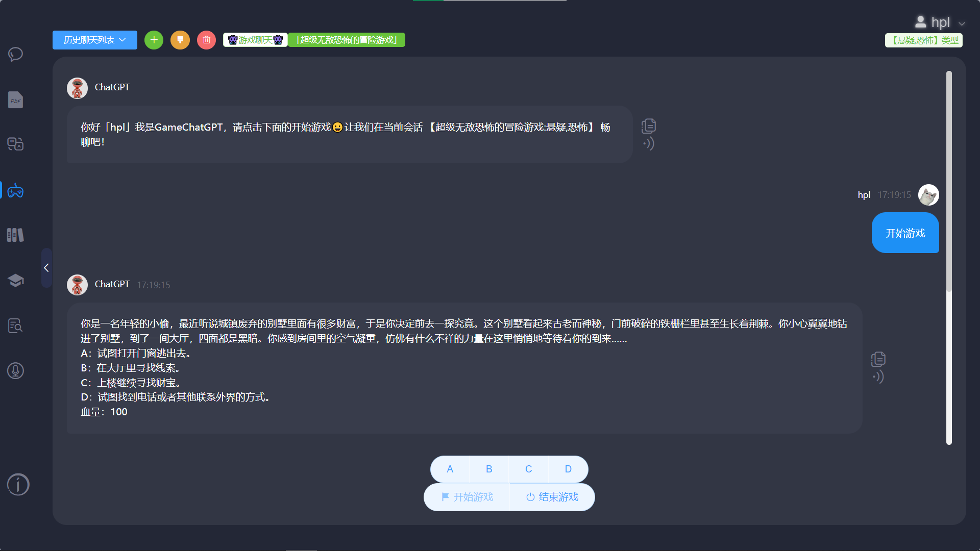This screenshot has height=551, width=980.
Task: Click the 结束游戏 button
Action: click(552, 497)
